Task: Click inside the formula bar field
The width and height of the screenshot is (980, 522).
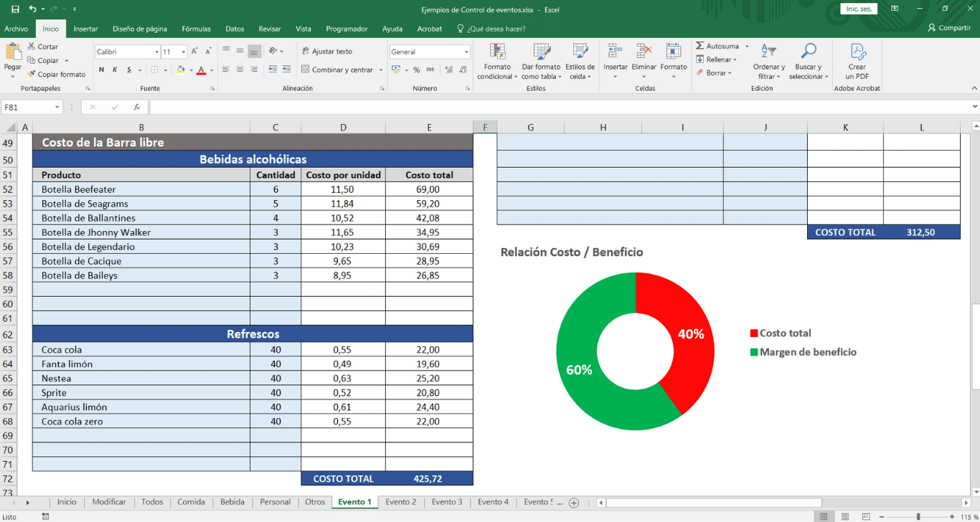Action: tap(560, 107)
